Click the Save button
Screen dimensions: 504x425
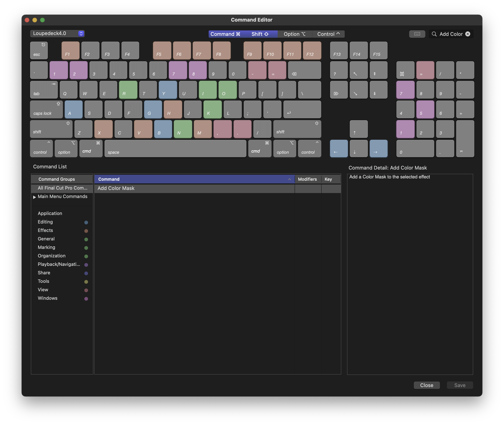[460, 385]
